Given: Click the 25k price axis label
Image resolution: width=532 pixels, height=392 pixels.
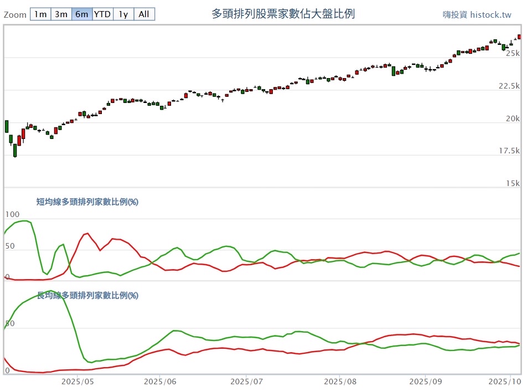Looking at the screenshot, I should click(x=513, y=53).
